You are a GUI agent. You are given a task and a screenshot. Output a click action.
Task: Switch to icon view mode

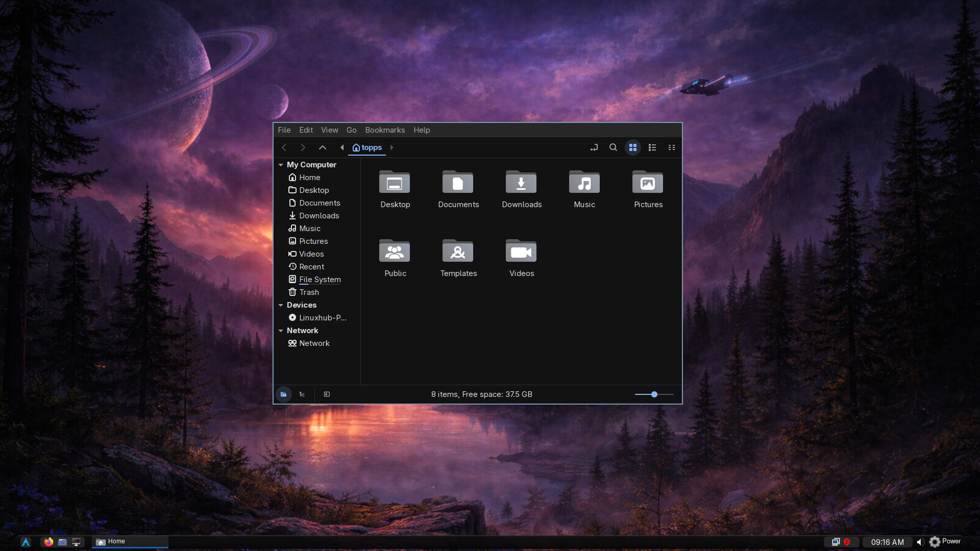[633, 147]
